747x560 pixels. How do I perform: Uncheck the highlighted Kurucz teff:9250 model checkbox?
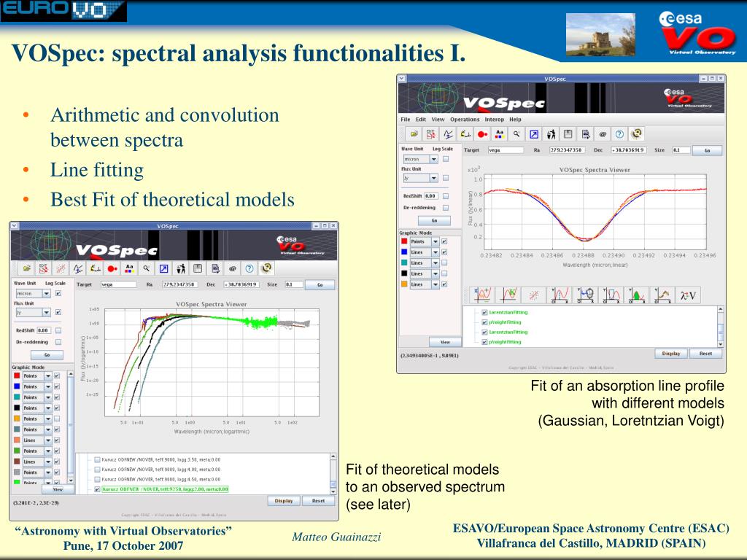[x=97, y=489]
